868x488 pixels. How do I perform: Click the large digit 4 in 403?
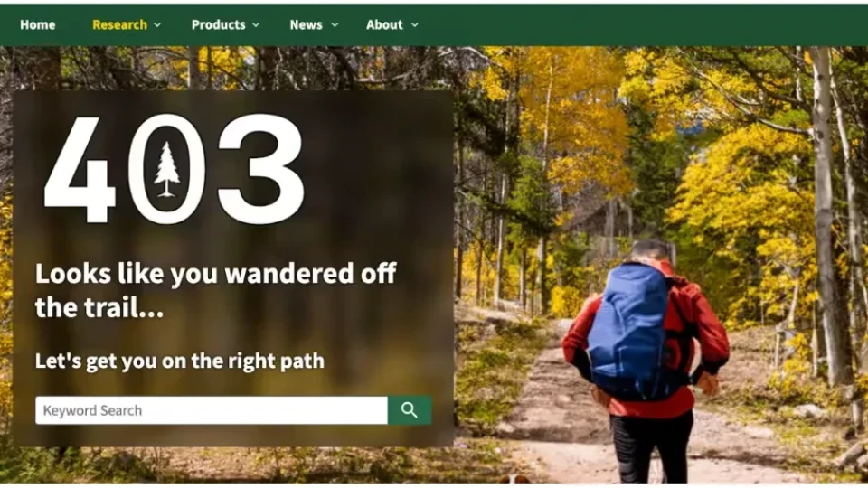(80, 169)
